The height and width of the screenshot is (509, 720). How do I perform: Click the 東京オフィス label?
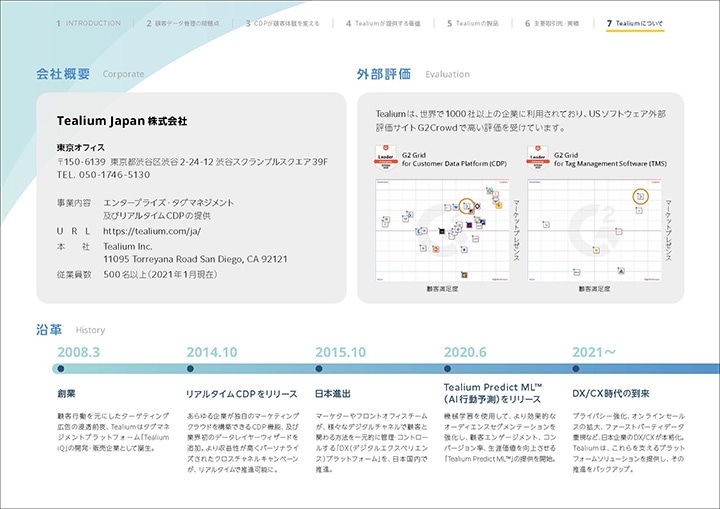tap(81, 147)
